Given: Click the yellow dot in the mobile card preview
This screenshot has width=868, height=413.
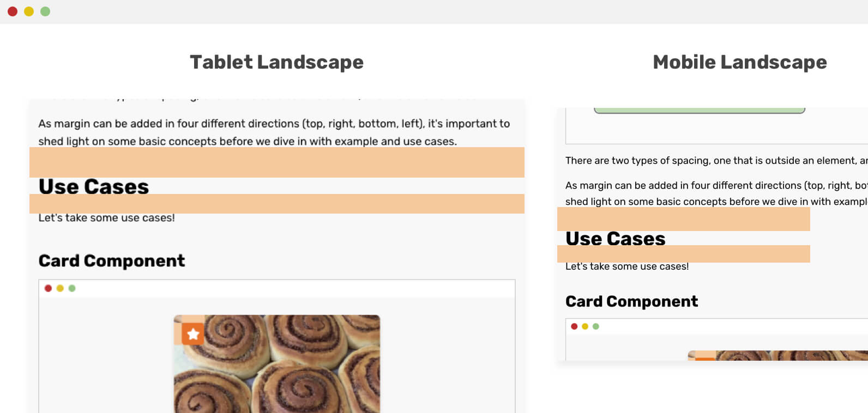Looking at the screenshot, I should 585,326.
